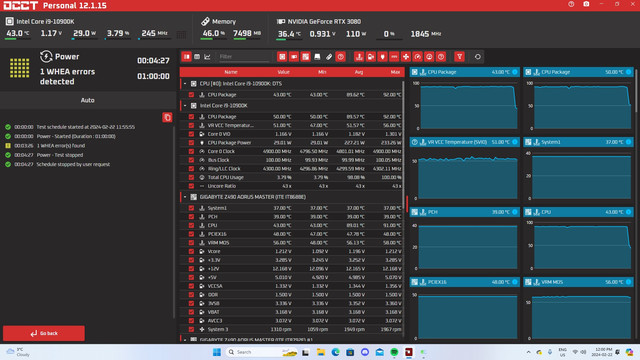640x360 pixels.
Task: Collapse the Intel Core i9-10900K sensor group
Action: point(185,106)
